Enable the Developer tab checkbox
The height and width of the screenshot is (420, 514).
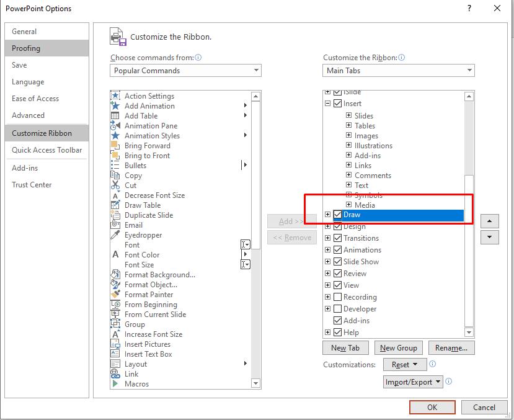[x=337, y=309]
